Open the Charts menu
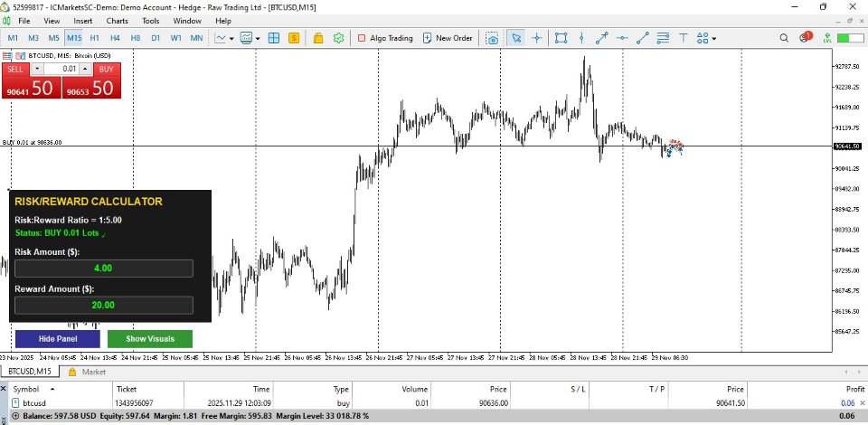 coord(117,21)
